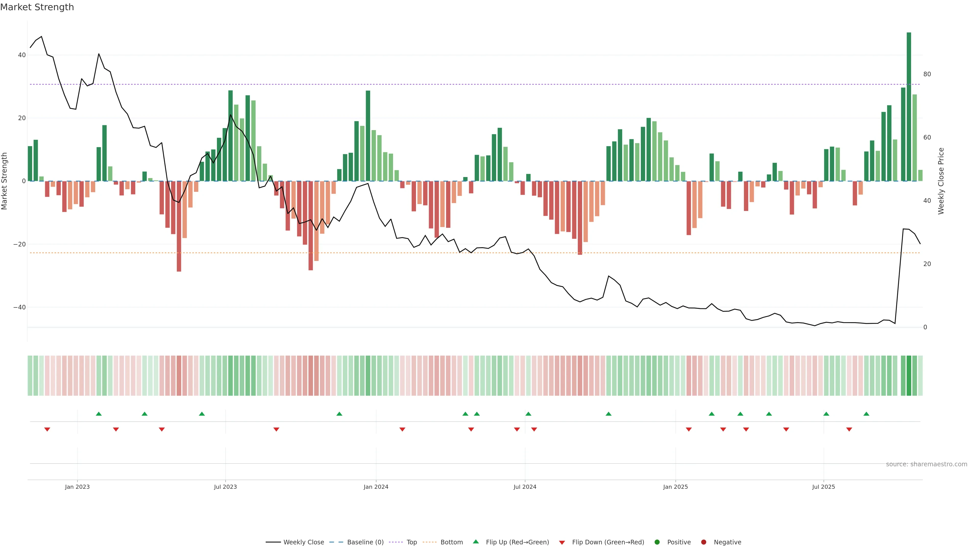The image size is (980, 551).
Task: Click the dark red Negative circle legend icon
Action: pyautogui.click(x=703, y=542)
